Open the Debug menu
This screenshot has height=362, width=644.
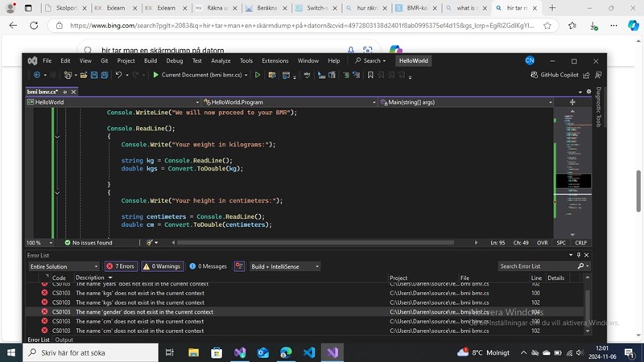[174, 60]
